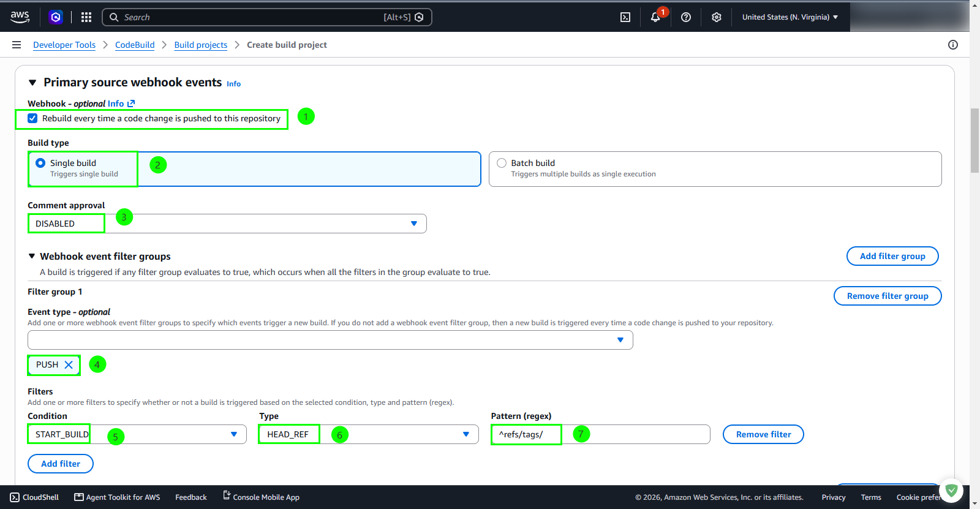Viewport: 980px width, 509px height.
Task: Select the Batch build radio option
Action: [502, 163]
